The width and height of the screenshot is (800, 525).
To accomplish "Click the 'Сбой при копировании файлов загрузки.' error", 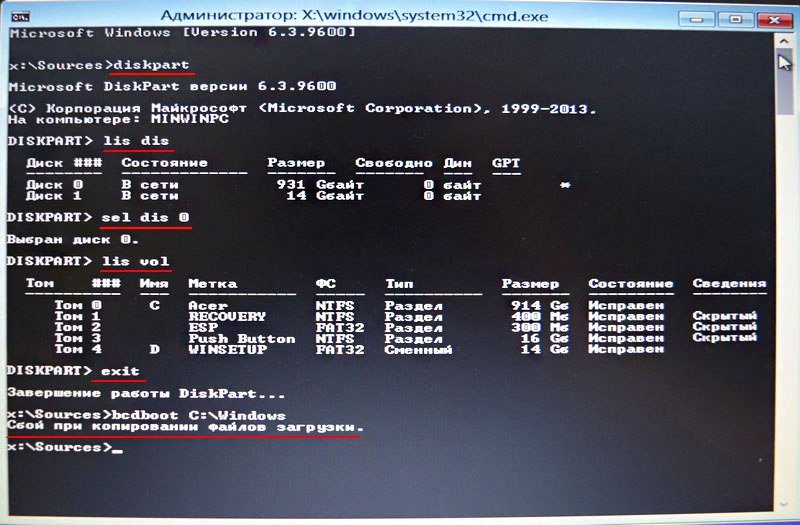I will click(185, 426).
